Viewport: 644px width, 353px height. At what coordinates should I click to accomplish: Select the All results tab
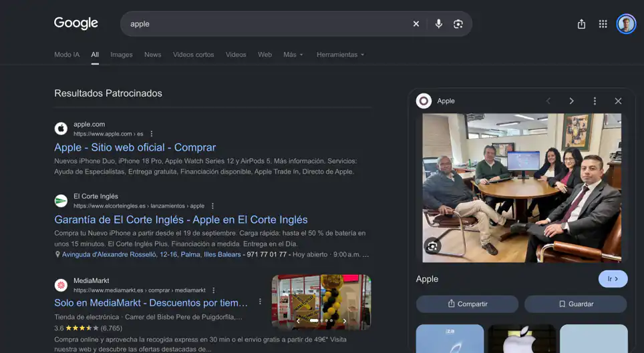point(95,55)
